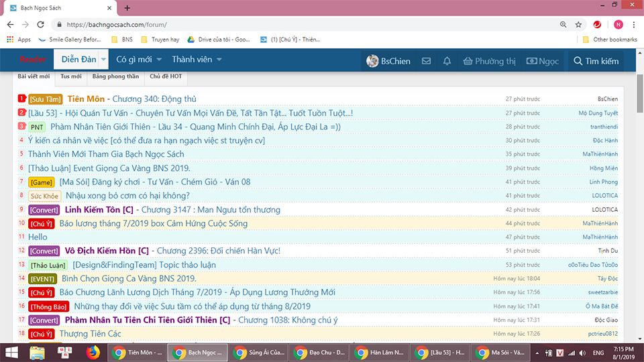The height and width of the screenshot is (362, 644).
Task: Open Chrome menu three-dot icon
Action: point(634,25)
